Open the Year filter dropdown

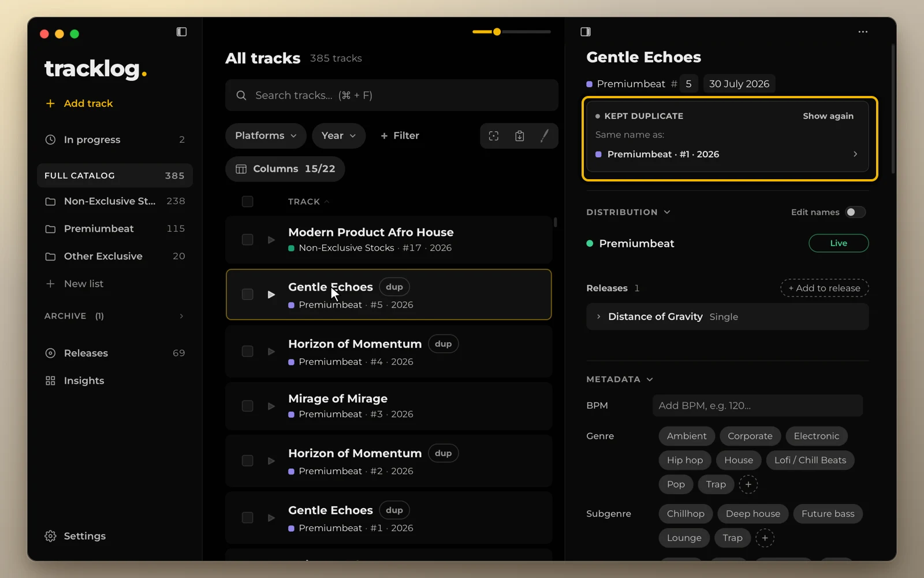(339, 136)
